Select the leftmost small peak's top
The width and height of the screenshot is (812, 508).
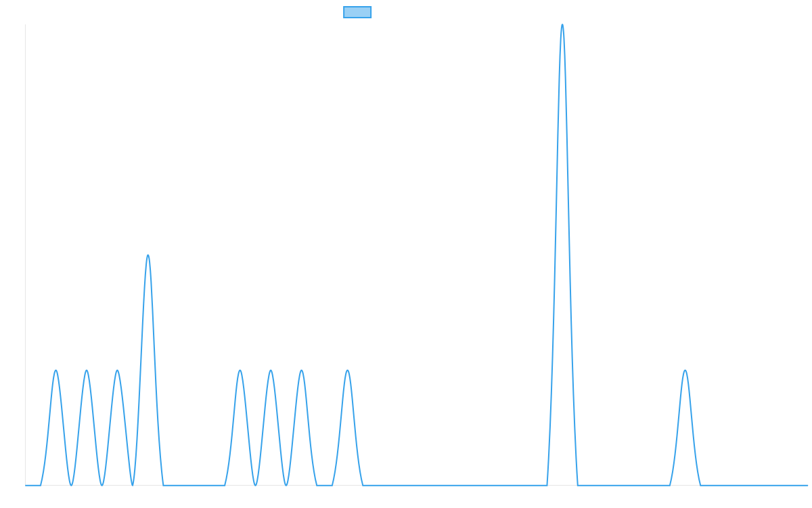[x=55, y=371]
